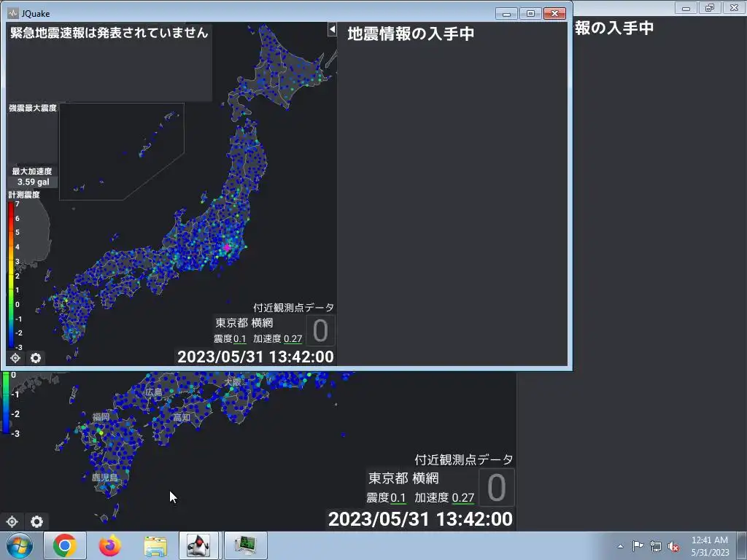Open the Windows Start menu
The image size is (747, 560).
click(20, 545)
